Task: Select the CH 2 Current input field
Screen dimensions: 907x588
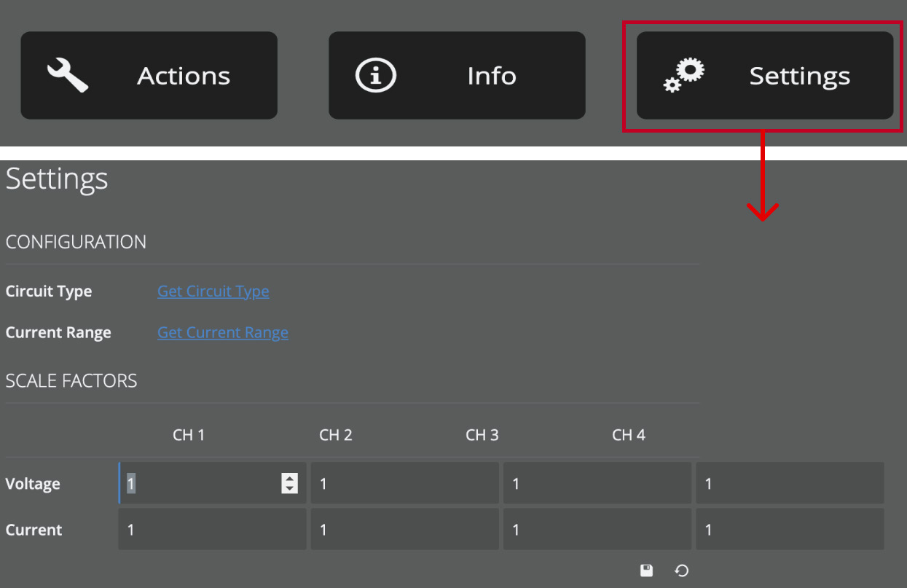Action: pos(405,529)
